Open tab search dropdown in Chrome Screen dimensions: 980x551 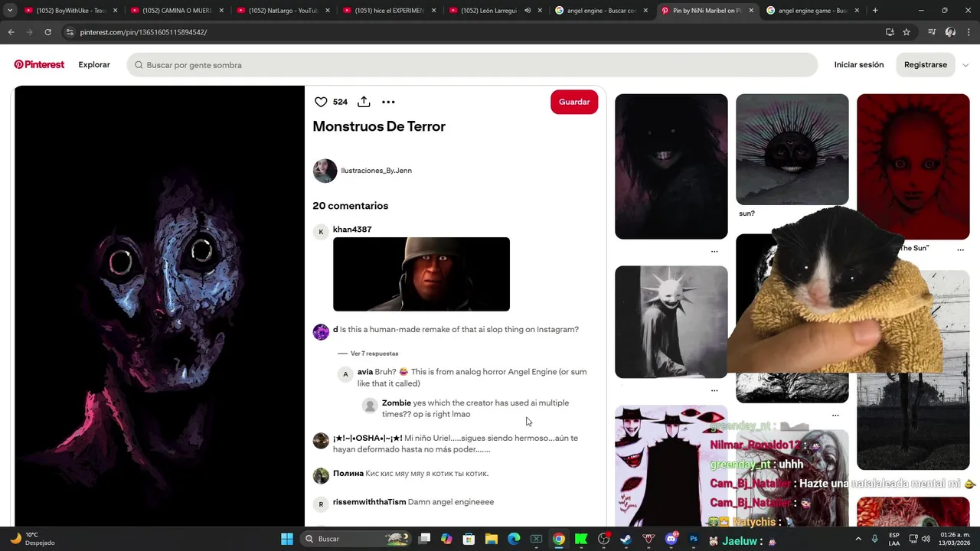coord(9,11)
